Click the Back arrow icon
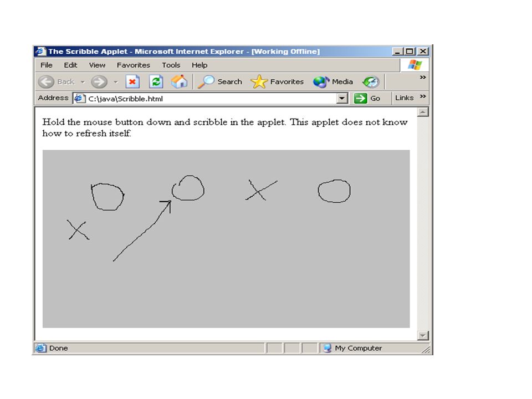The height and width of the screenshot is (399, 532). tap(46, 82)
